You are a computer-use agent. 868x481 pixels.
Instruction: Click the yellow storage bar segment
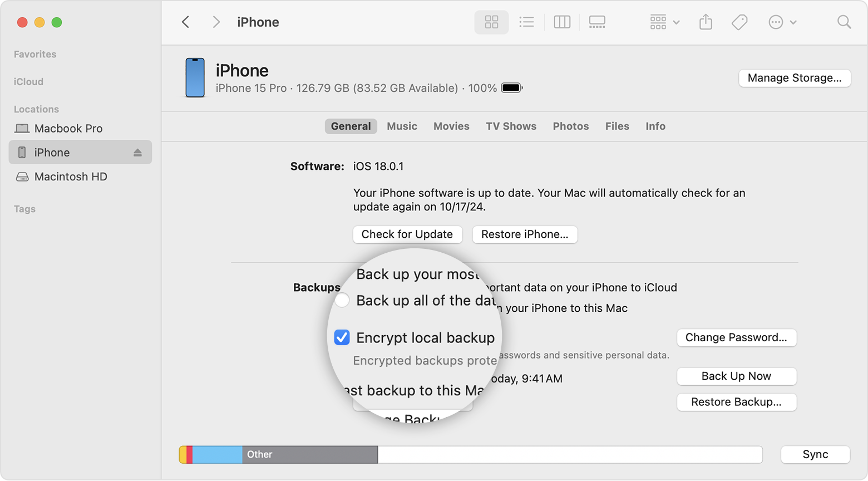tap(183, 454)
